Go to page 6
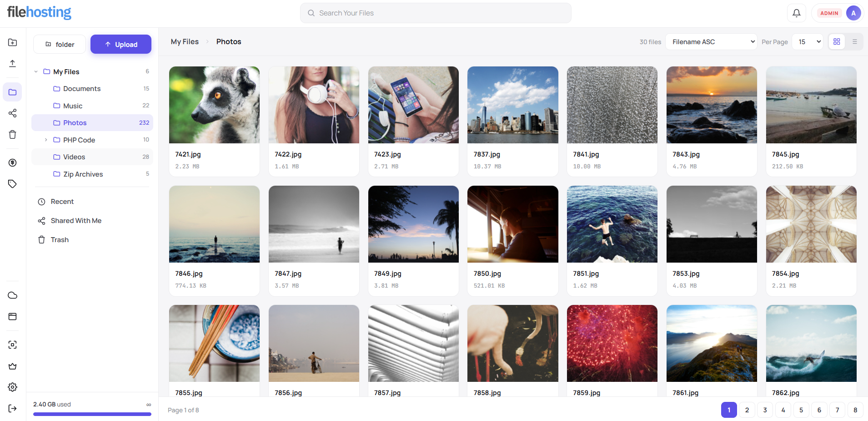868x421 pixels. tap(819, 410)
